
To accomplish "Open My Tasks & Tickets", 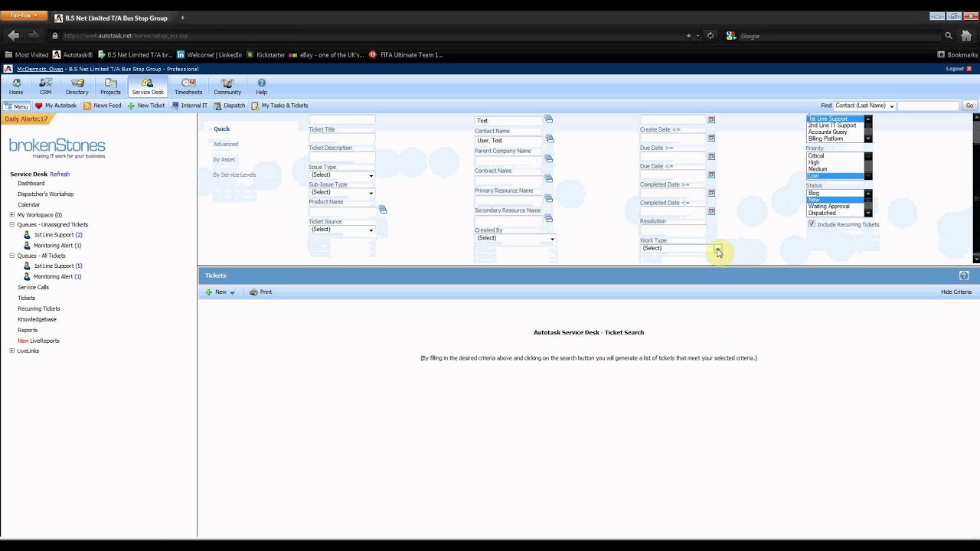I will coord(279,106).
